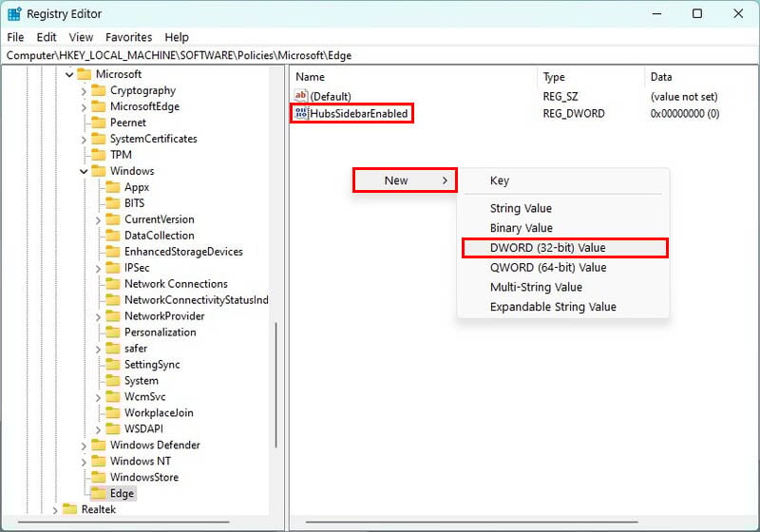Screen dimensions: 760x532
Task: Click the Cryptography folder icon
Action: [x=99, y=90]
